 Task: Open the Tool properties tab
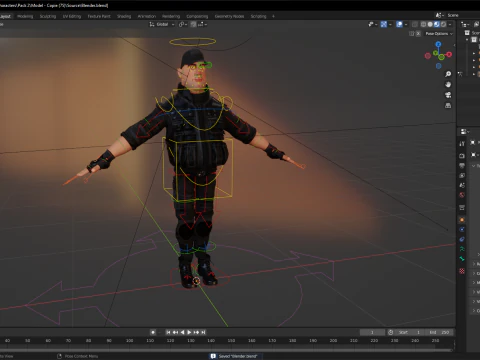click(x=462, y=144)
